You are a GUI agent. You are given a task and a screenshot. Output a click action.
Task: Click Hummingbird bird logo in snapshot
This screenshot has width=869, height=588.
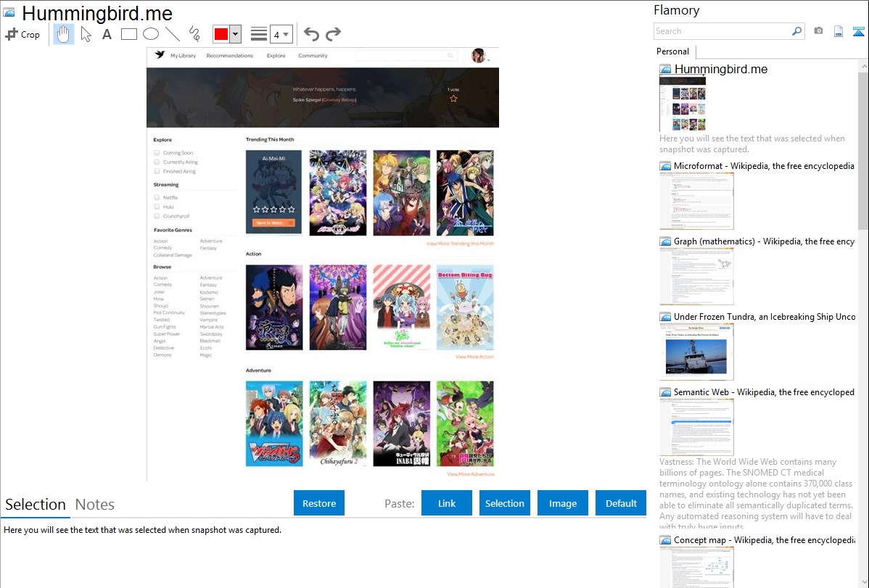tap(160, 54)
